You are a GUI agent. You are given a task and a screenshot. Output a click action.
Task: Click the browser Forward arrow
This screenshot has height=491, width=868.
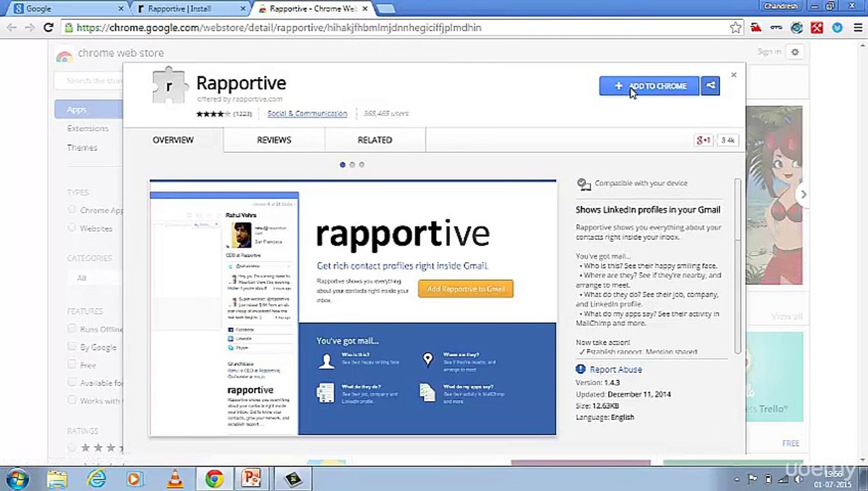coord(29,28)
